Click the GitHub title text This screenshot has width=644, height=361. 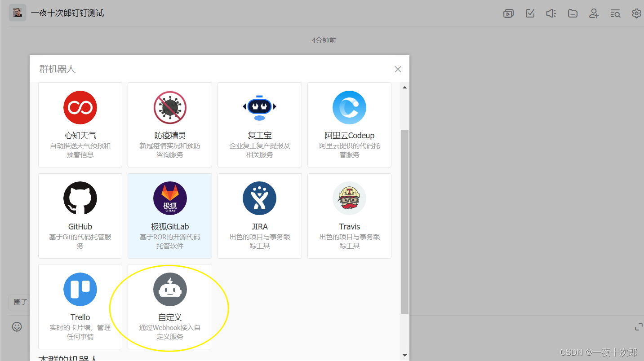pyautogui.click(x=80, y=227)
